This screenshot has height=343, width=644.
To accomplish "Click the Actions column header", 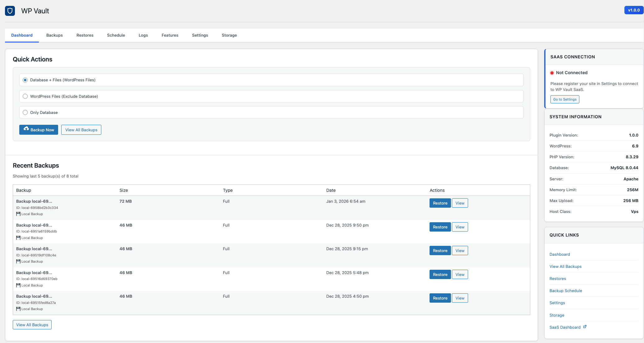I will [x=437, y=190].
